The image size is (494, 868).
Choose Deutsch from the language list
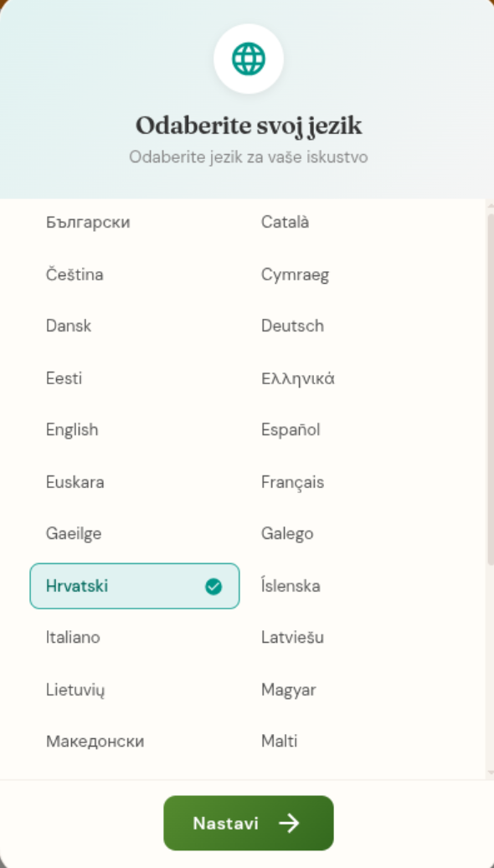click(x=349, y=326)
